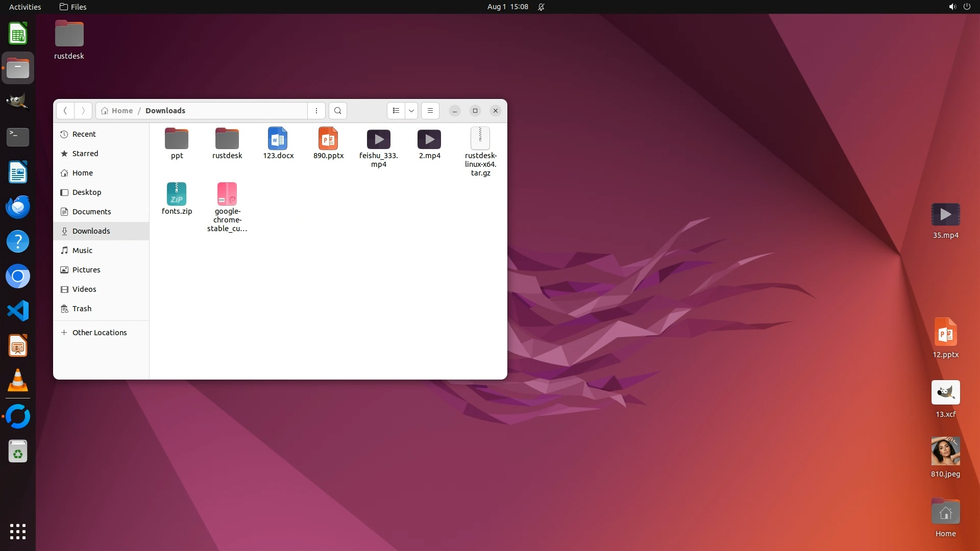This screenshot has width=980, height=551.
Task: Open Starred in the sidebar
Action: tap(85, 154)
